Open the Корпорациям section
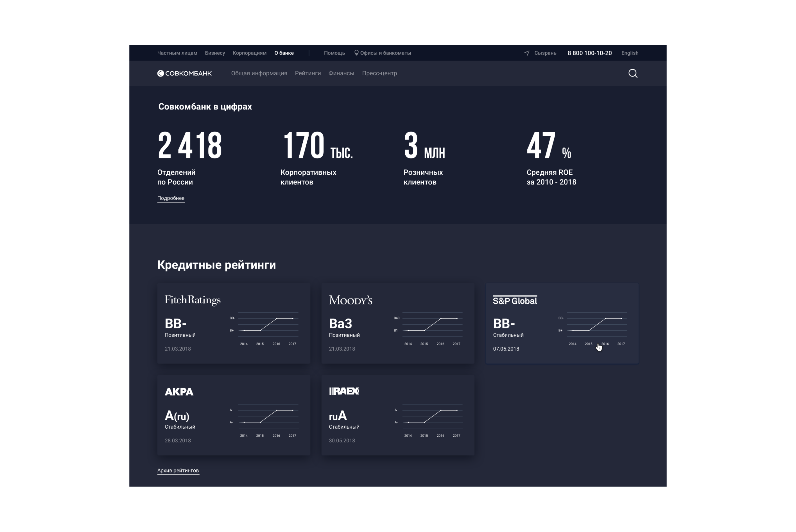 coord(250,53)
